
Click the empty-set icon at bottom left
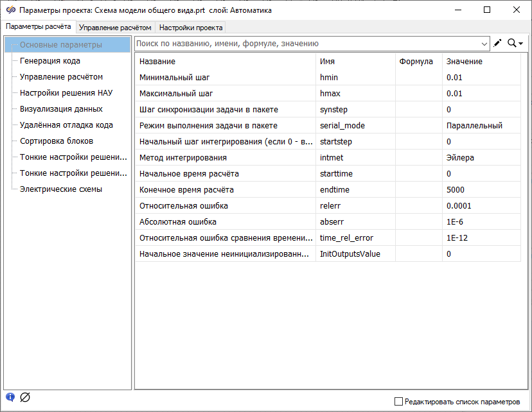point(25,397)
